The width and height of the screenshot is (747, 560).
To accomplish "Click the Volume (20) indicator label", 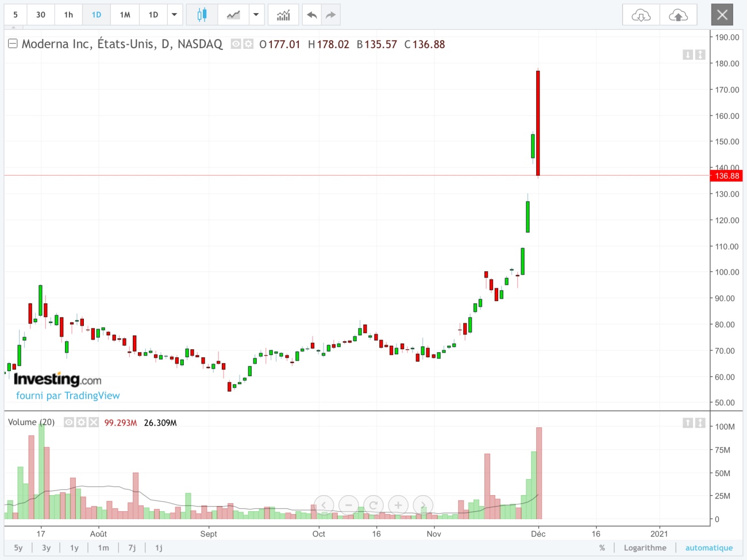I will (x=31, y=422).
